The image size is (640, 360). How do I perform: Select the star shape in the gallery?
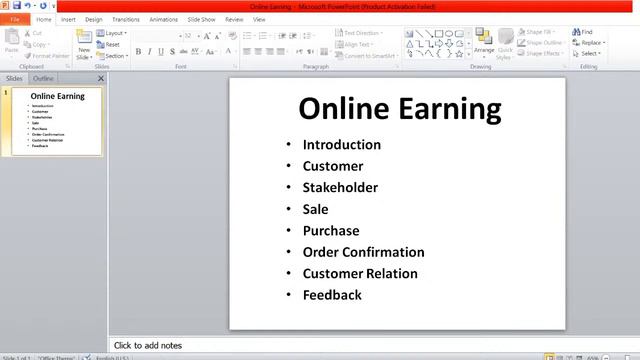pyautogui.click(x=459, y=53)
